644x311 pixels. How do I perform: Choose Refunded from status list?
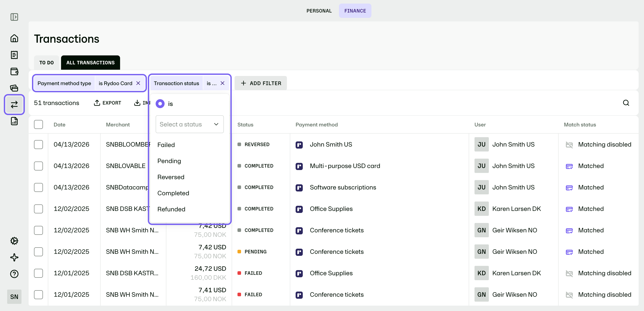click(171, 209)
